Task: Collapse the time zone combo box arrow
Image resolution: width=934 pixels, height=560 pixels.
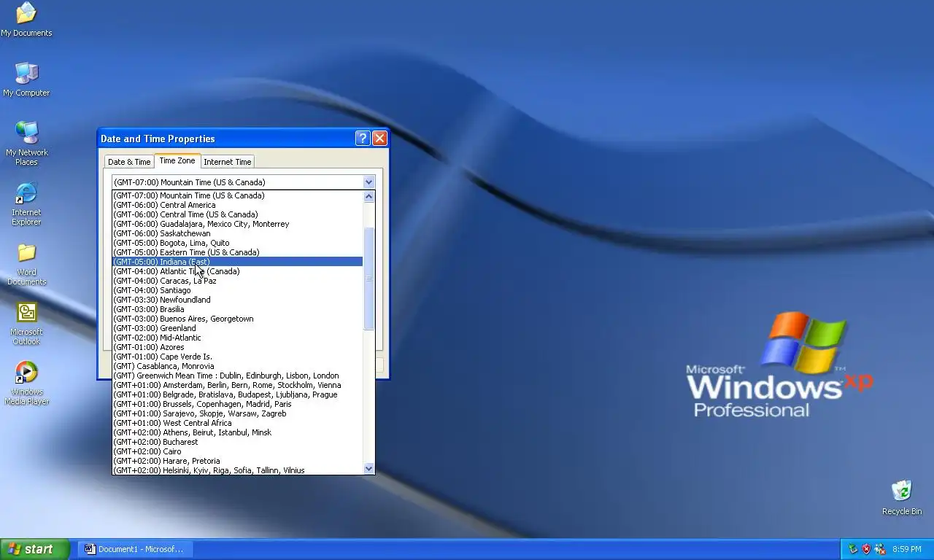Action: coord(368,182)
